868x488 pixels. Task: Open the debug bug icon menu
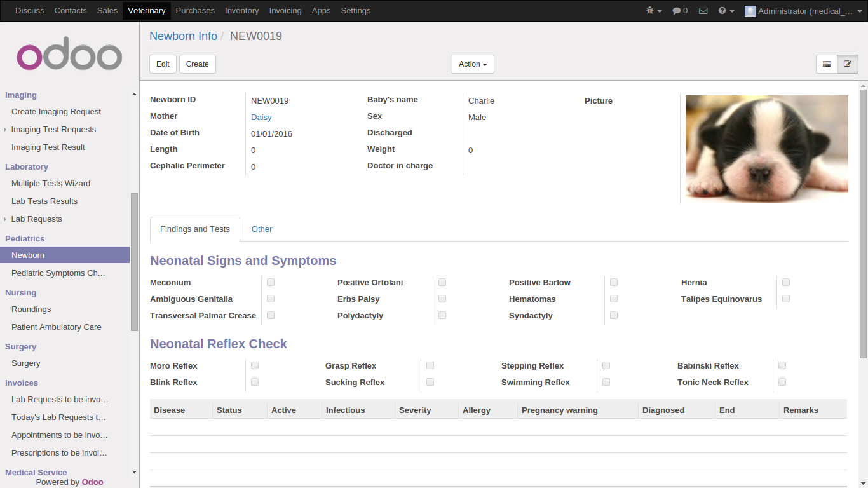[x=653, y=11]
